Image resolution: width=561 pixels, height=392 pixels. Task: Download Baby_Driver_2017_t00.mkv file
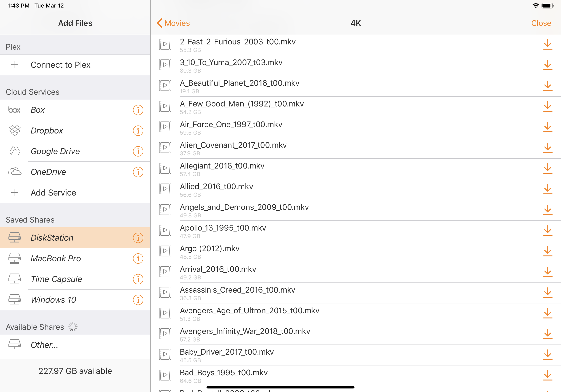point(547,355)
